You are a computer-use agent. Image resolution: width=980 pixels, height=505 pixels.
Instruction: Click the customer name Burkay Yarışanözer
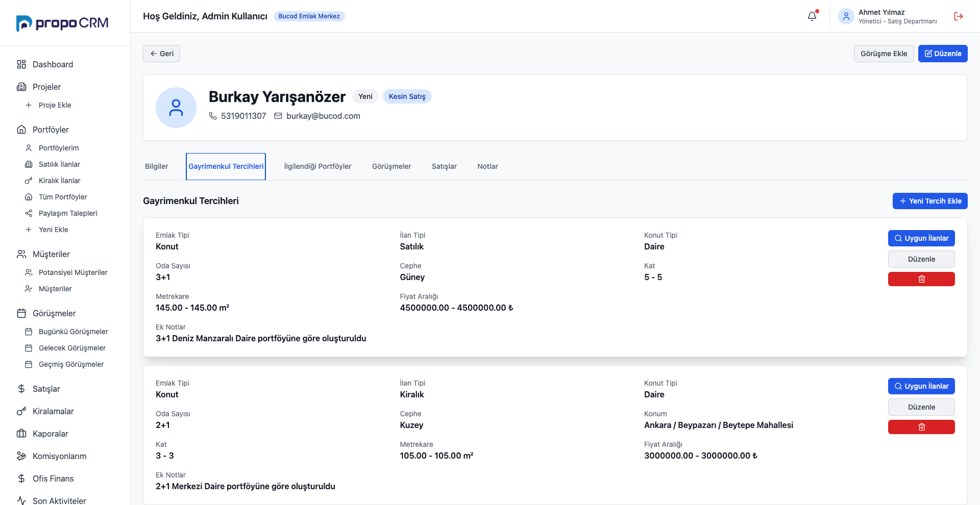click(x=277, y=96)
